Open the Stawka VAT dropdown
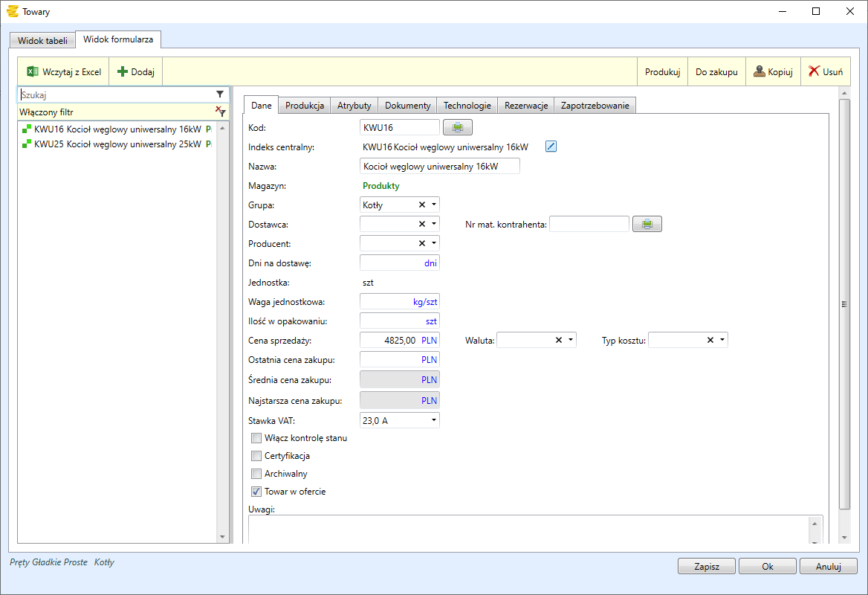The width and height of the screenshot is (868, 595). [x=434, y=421]
